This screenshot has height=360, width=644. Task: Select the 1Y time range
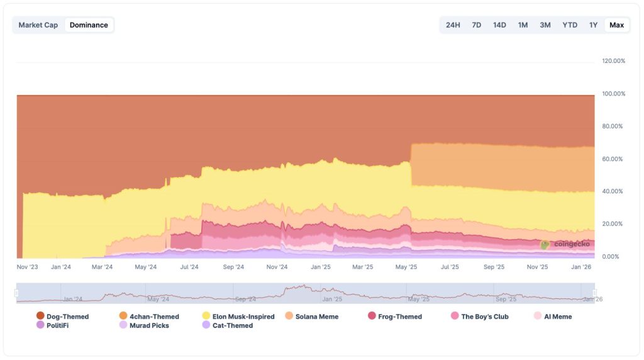pyautogui.click(x=593, y=25)
